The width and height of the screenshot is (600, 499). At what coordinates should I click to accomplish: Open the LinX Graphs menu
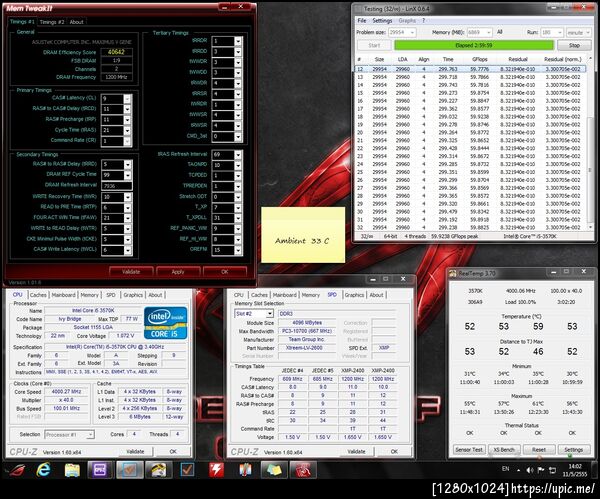pos(407,20)
